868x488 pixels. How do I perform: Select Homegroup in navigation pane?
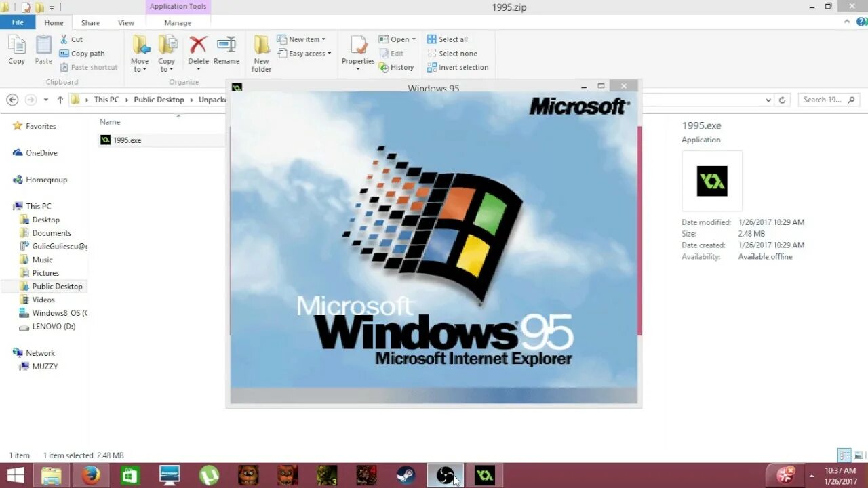[40, 180]
